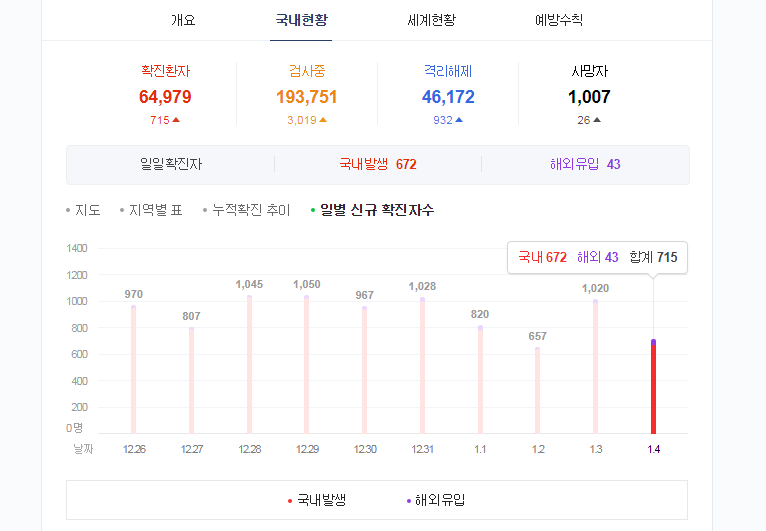Screen dimensions: 766x531
Task: Open the 예방수칙 tab
Action: pyautogui.click(x=559, y=20)
